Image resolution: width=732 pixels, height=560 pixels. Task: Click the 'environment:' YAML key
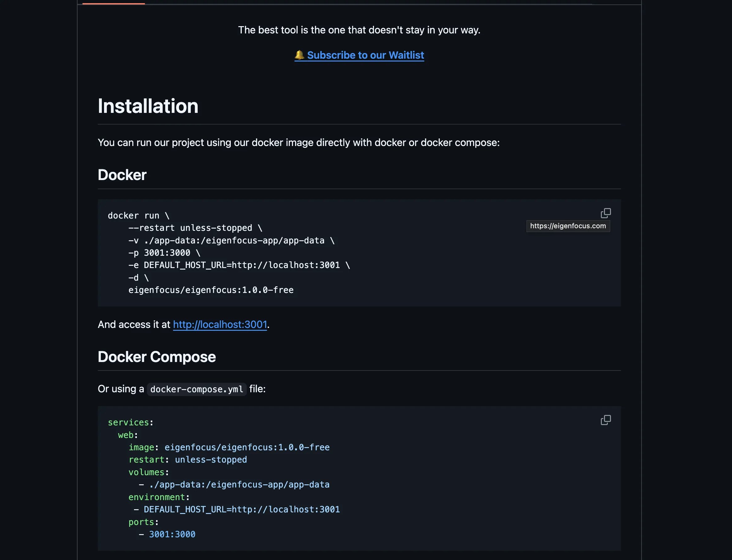[159, 497]
